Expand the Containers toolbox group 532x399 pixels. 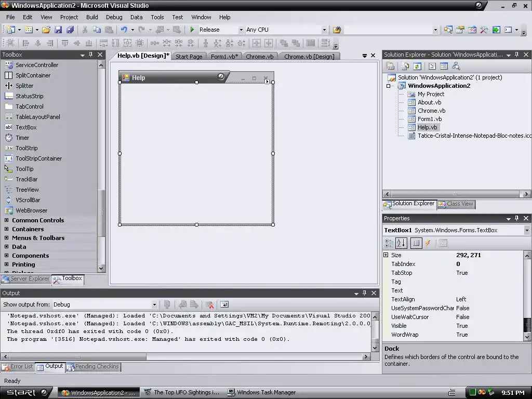tap(6, 229)
